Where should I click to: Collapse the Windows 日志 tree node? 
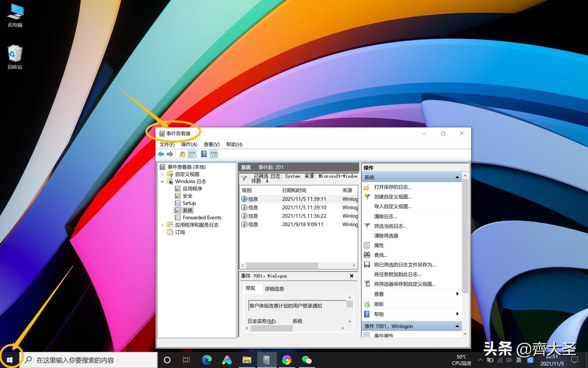tap(162, 182)
